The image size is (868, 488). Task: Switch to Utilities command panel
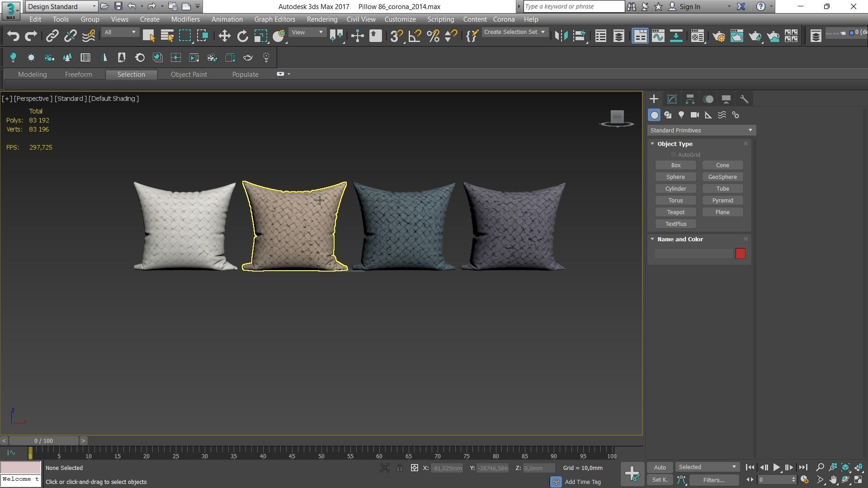pos(744,99)
